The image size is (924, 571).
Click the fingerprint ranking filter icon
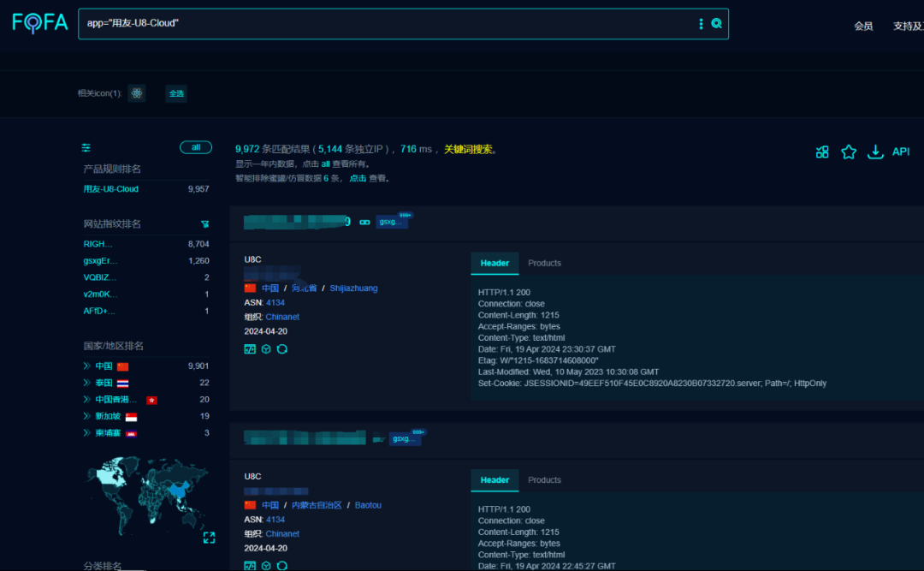(x=205, y=224)
